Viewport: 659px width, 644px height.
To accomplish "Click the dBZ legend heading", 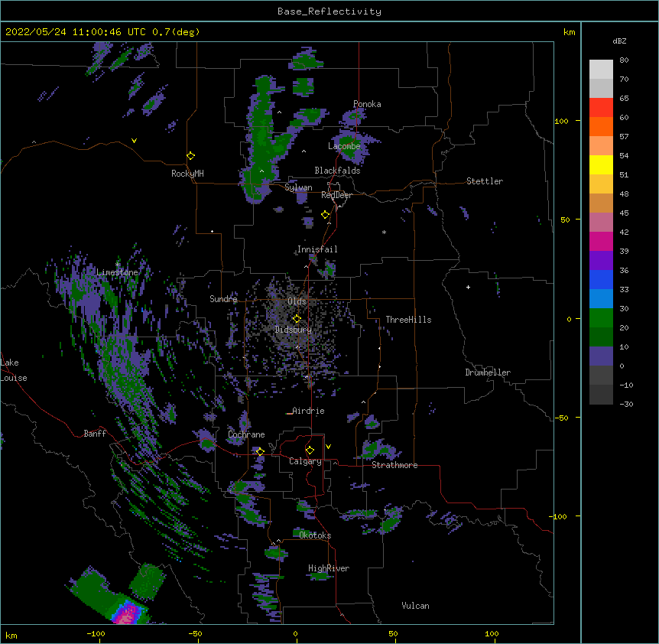I will tap(619, 41).
